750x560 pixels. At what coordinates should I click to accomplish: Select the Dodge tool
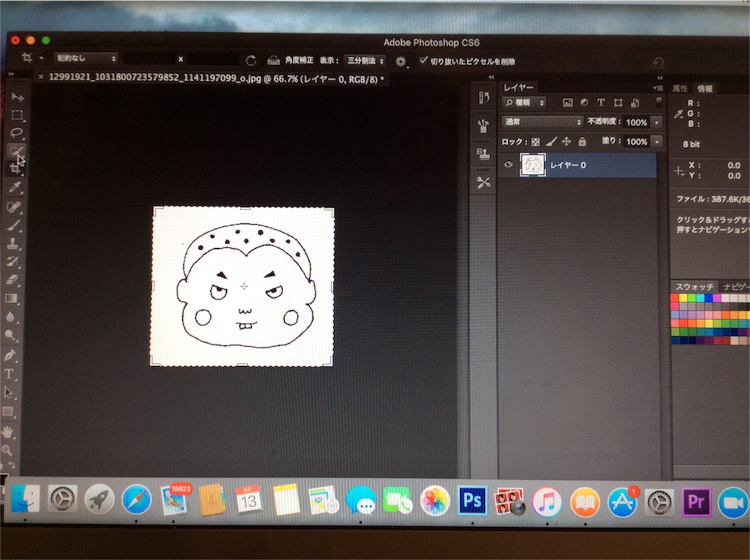point(10,335)
